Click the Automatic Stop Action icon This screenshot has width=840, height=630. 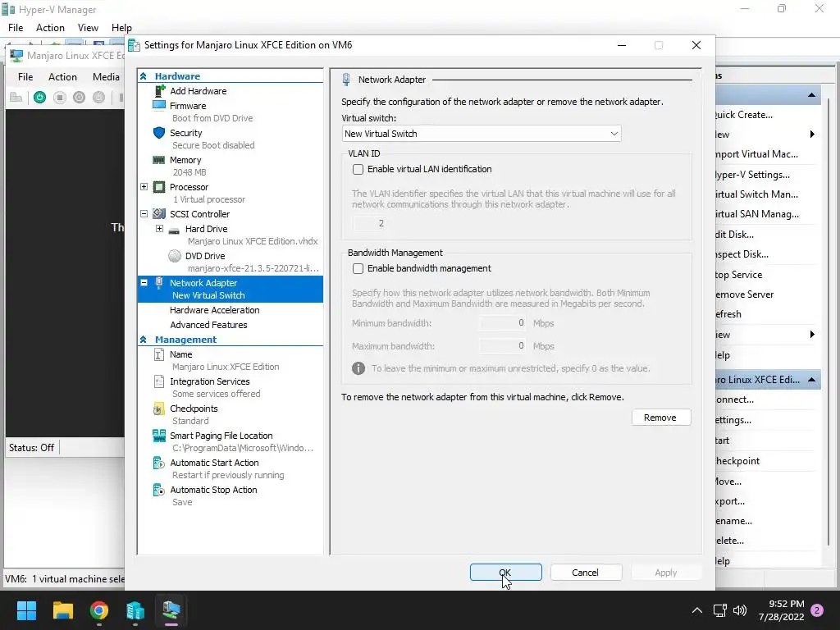coord(159,490)
